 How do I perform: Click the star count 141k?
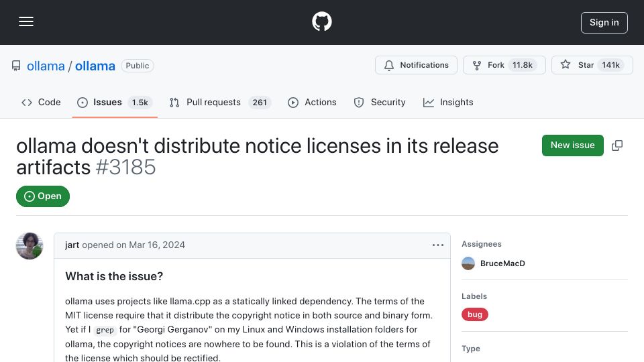(x=610, y=65)
